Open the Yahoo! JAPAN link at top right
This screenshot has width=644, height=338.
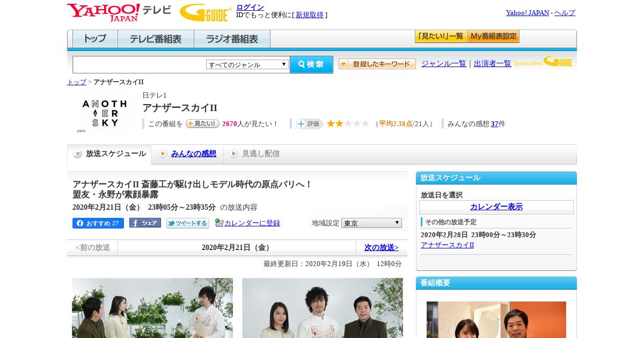coord(528,12)
